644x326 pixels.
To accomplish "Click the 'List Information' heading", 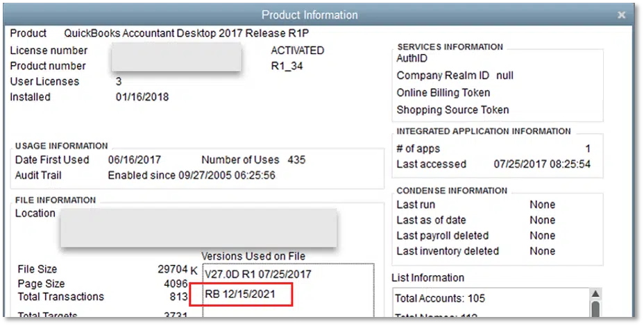I will (427, 278).
